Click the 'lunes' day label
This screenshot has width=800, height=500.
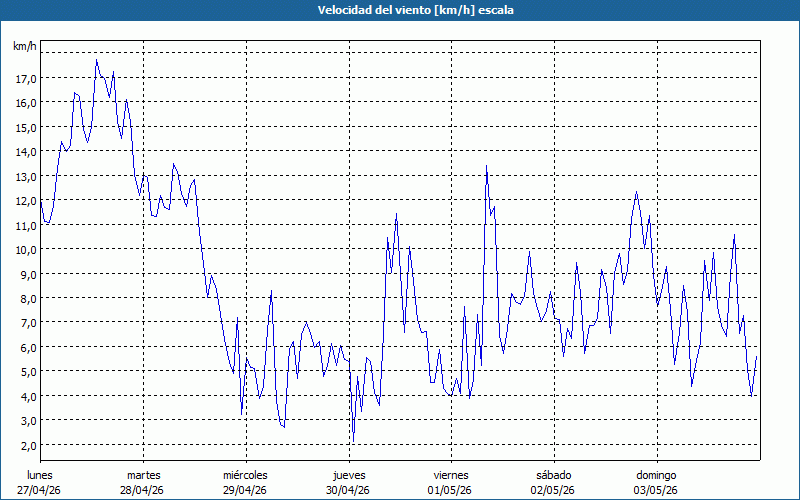40,475
